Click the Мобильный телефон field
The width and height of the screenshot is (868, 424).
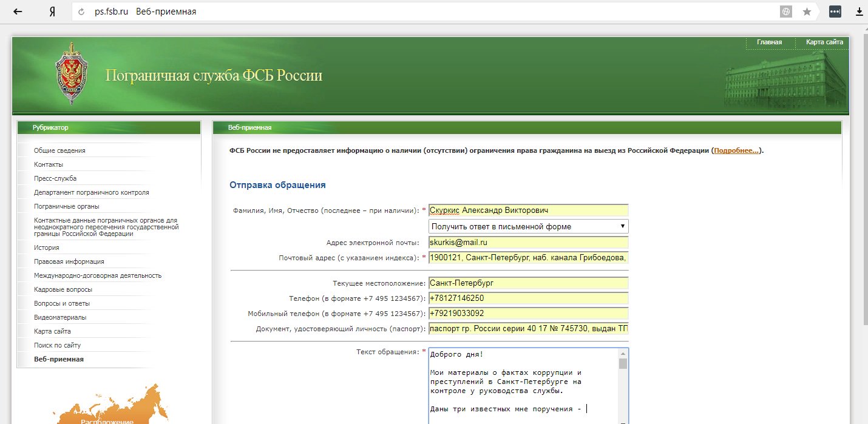(528, 313)
